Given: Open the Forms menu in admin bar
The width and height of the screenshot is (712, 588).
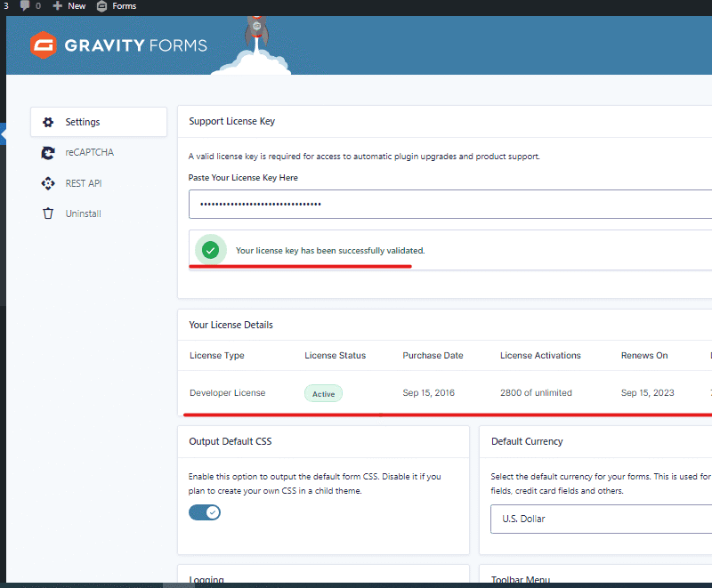Looking at the screenshot, I should tap(117, 6).
